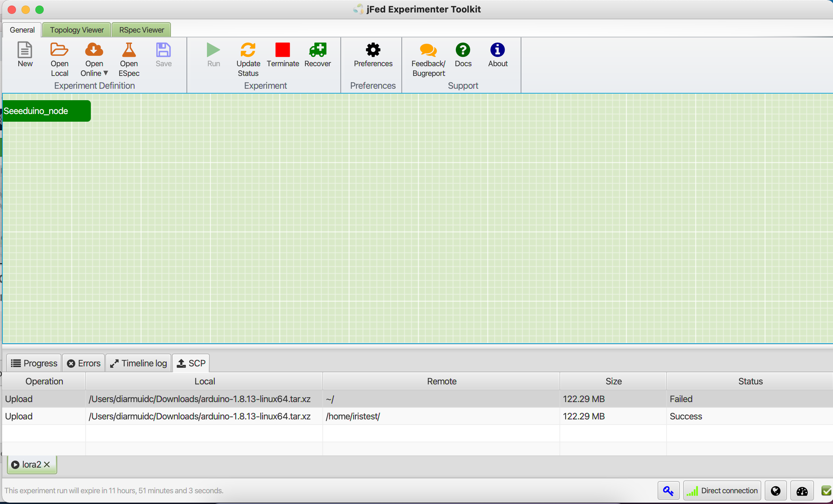Open the Progress tab
The height and width of the screenshot is (504, 833).
[34, 363]
